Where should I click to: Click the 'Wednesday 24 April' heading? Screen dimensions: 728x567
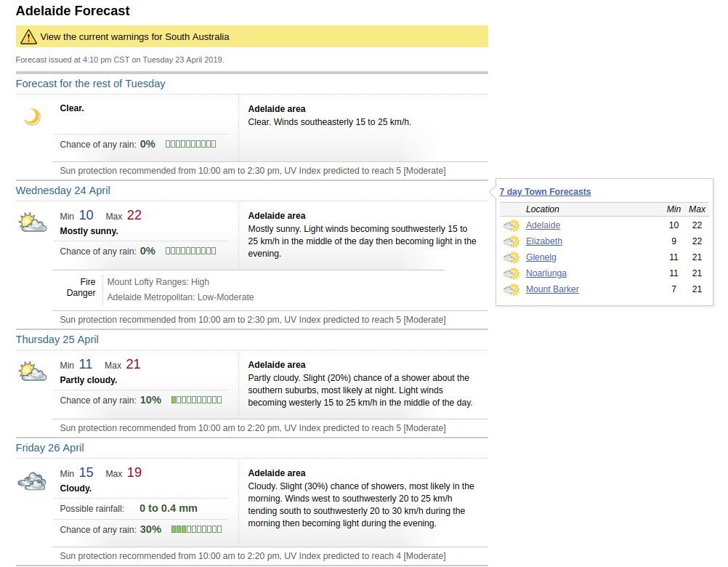point(63,190)
